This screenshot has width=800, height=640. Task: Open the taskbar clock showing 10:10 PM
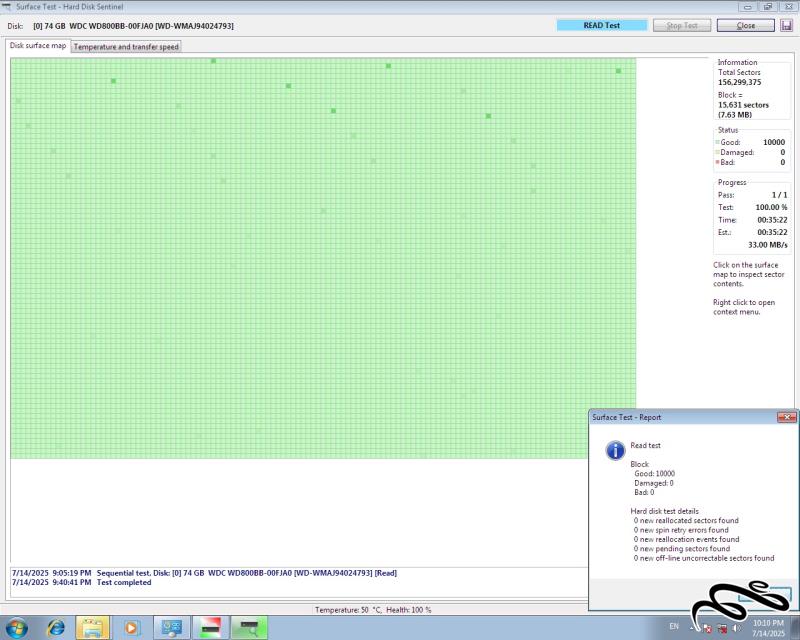pos(768,628)
